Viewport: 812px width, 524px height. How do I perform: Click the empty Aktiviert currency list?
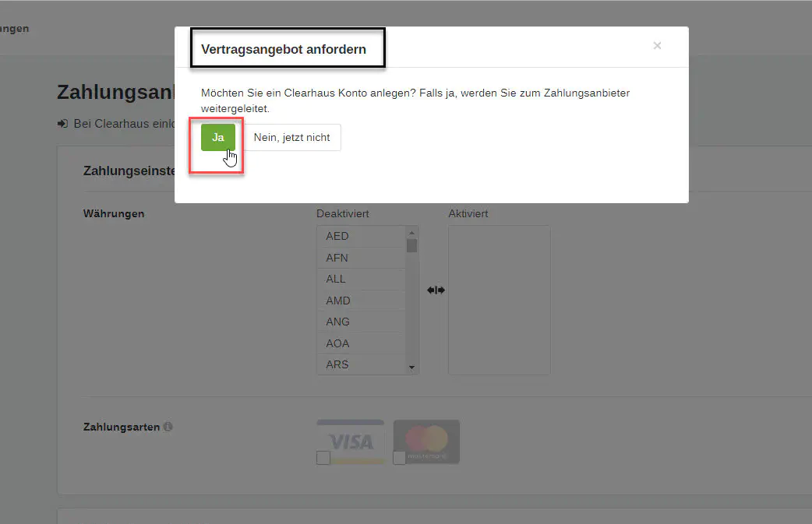(499, 300)
